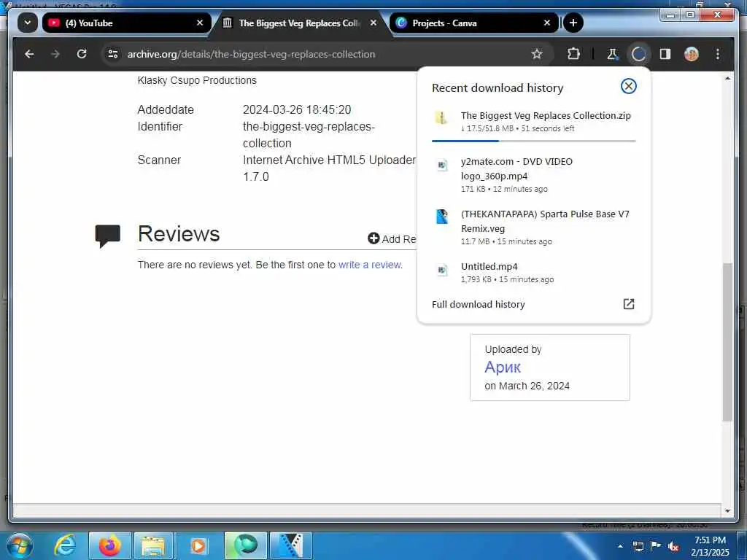Bookmark this page with the star icon
The image size is (747, 560).
point(537,54)
